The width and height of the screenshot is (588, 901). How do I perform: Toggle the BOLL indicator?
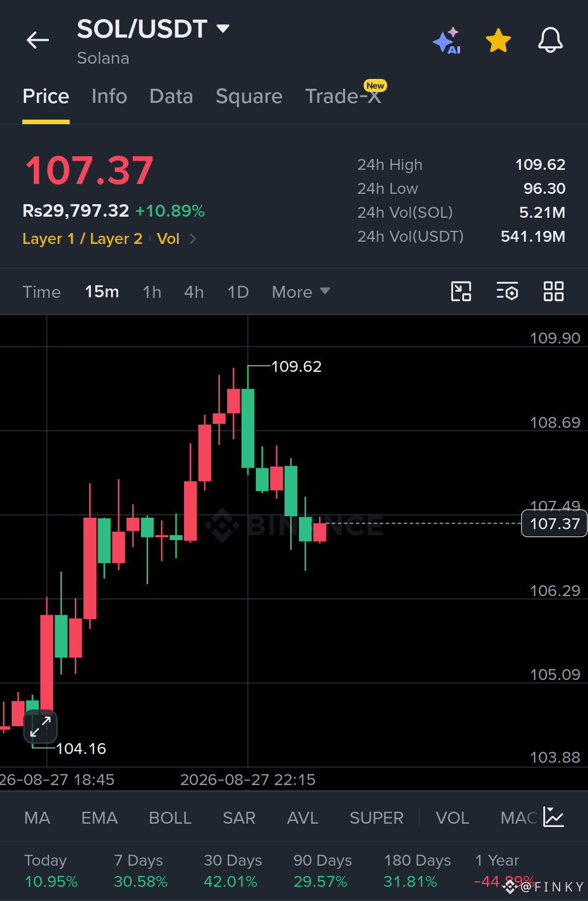point(170,818)
